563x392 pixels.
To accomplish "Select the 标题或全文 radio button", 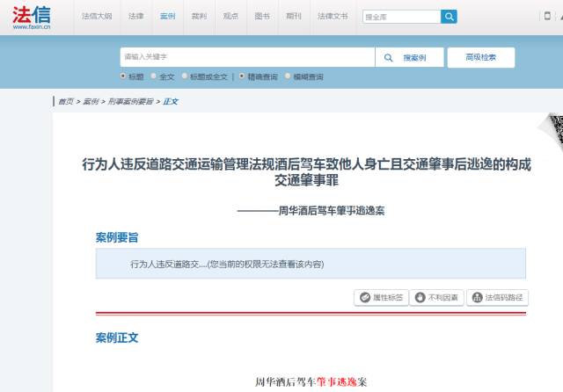I will (x=185, y=76).
